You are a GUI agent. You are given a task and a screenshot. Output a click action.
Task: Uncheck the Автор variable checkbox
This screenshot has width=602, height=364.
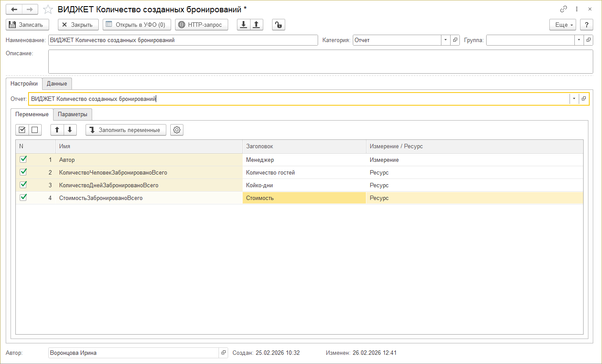pyautogui.click(x=23, y=160)
